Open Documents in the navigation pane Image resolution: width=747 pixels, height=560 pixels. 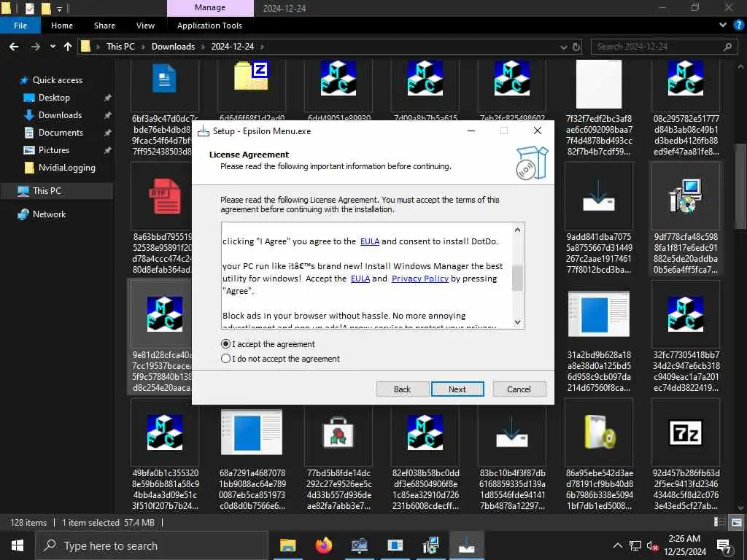(x=61, y=133)
